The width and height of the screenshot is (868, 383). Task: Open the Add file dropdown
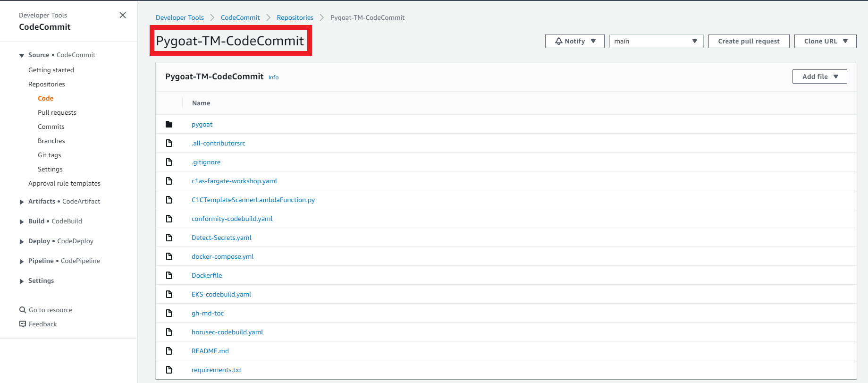[819, 77]
